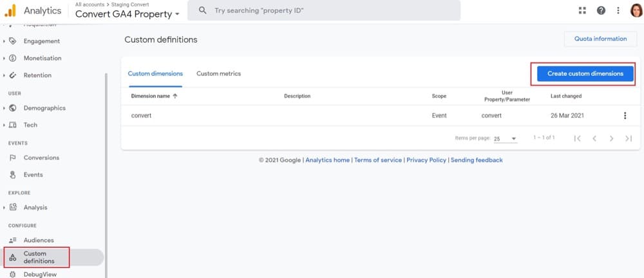Click the Analytics logo icon
The width and height of the screenshot is (644, 278).
10,10
